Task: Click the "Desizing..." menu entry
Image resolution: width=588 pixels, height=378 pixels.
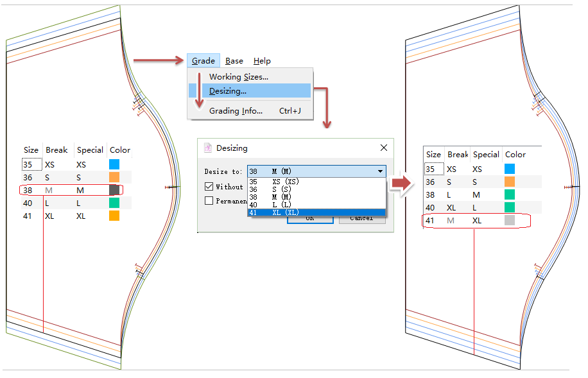Action: click(228, 91)
